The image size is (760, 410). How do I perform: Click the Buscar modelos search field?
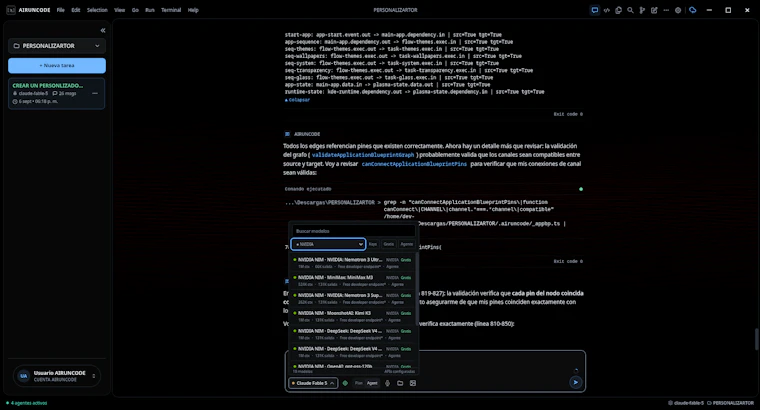pyautogui.click(x=353, y=231)
